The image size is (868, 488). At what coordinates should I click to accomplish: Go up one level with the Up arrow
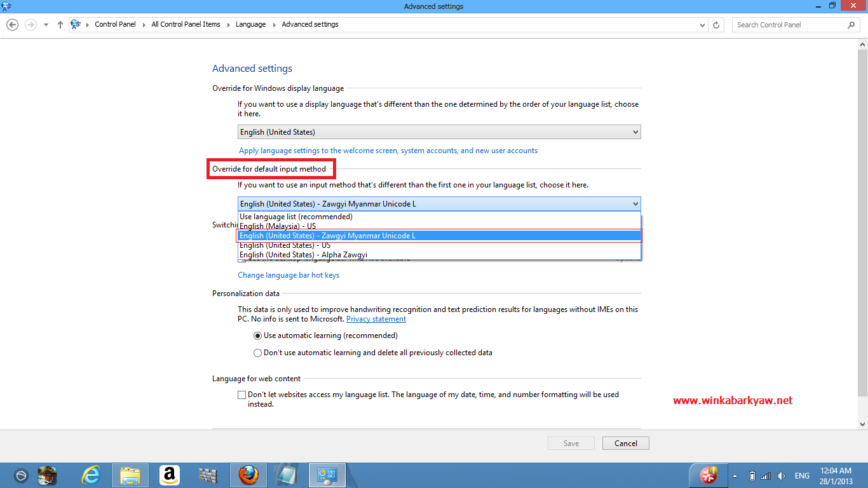[x=60, y=25]
